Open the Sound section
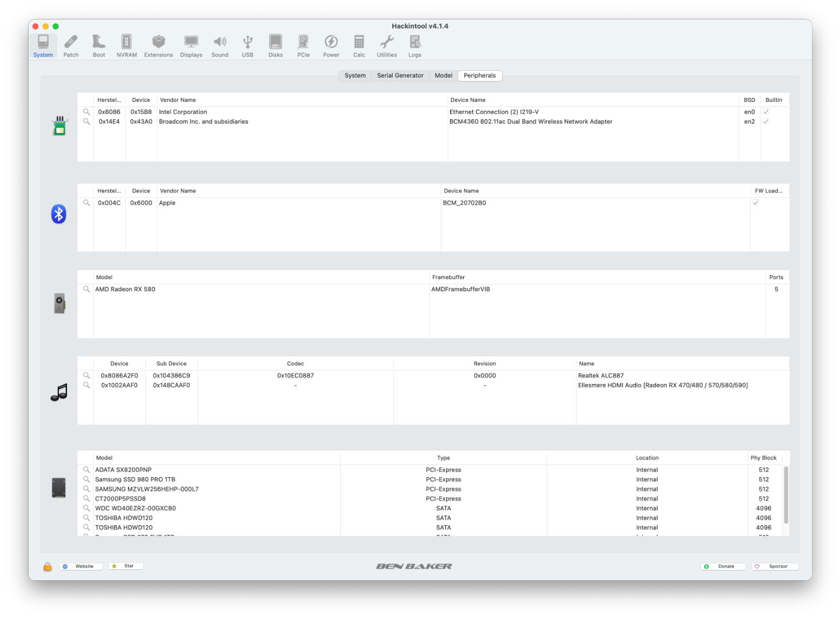Image resolution: width=840 pixels, height=618 pixels. coord(220,46)
